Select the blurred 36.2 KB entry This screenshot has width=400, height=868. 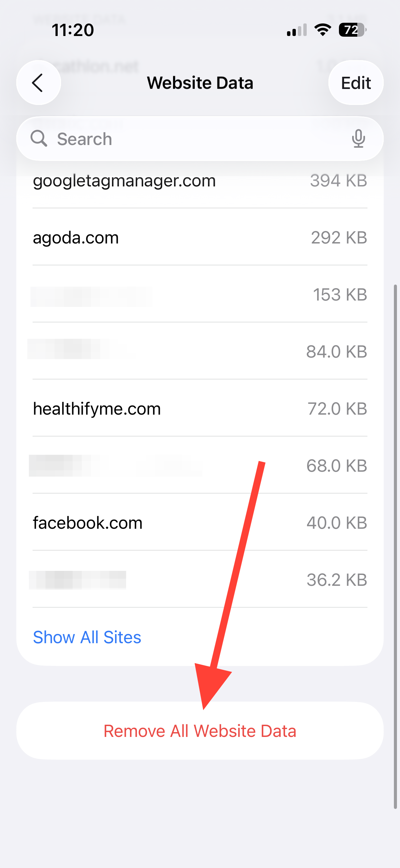point(200,579)
